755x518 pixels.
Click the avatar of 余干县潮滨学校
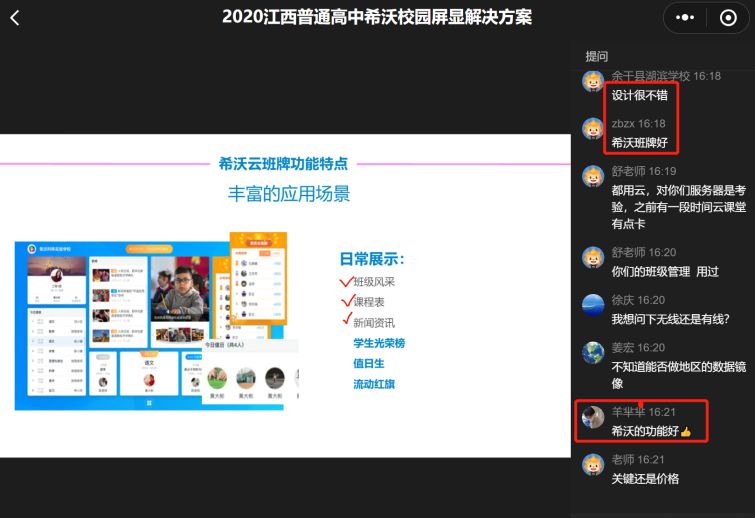click(x=593, y=81)
